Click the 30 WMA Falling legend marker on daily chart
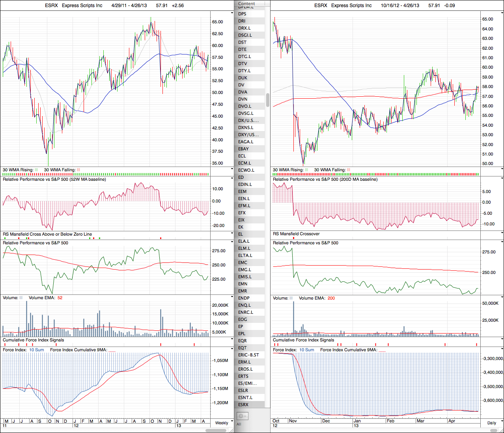Image resolution: width=504 pixels, height=433 pixels. point(349,170)
